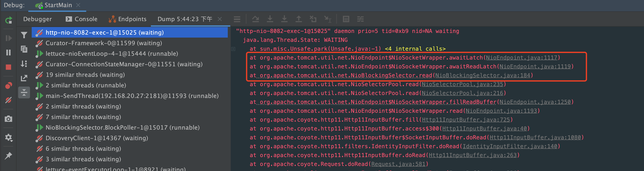The image size is (644, 171).
Task: Copy thread dump to clipboard
Action: click(x=24, y=49)
